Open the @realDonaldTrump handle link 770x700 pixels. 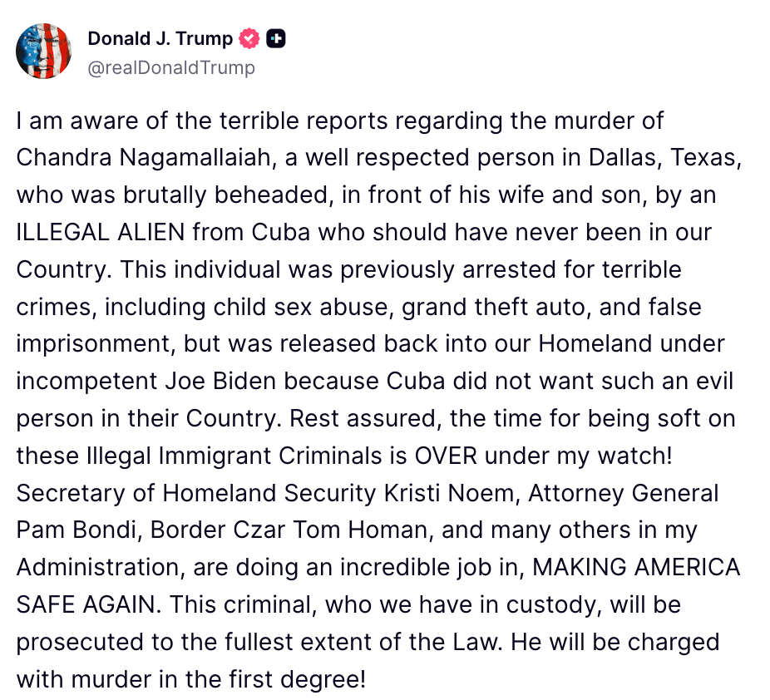[171, 67]
